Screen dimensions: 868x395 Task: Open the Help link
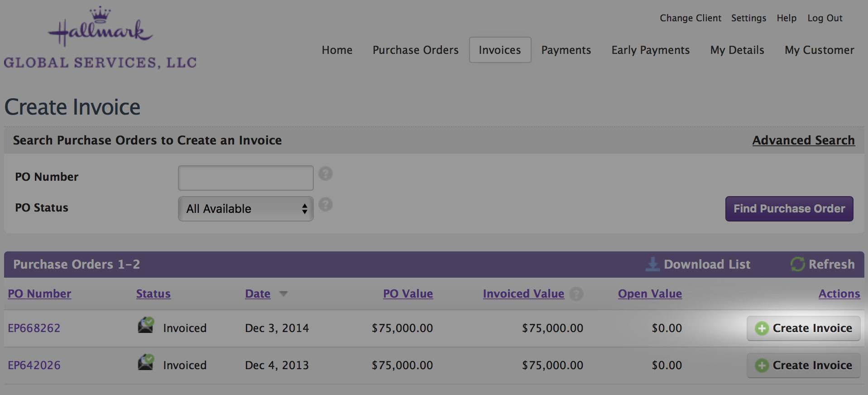(786, 18)
